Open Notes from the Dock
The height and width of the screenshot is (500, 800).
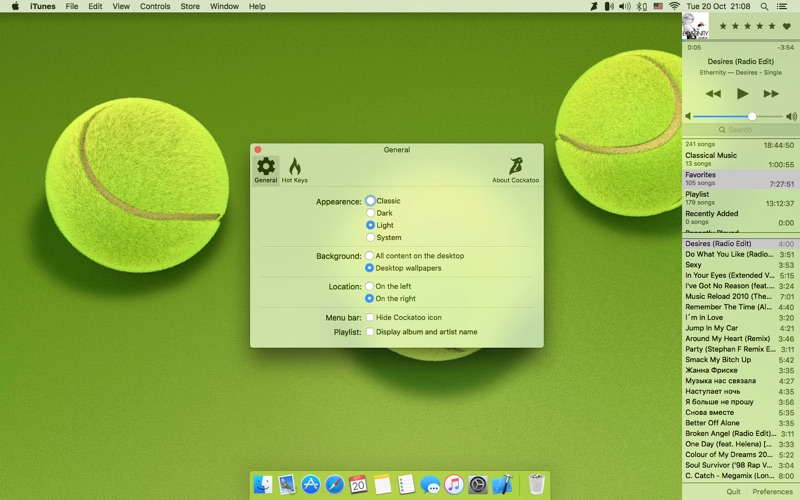(382, 484)
